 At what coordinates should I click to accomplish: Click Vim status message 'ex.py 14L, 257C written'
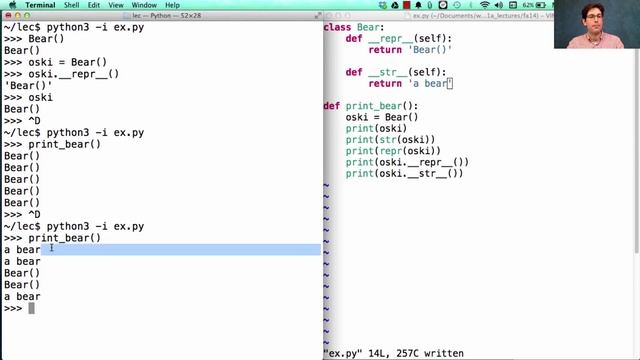(393, 353)
